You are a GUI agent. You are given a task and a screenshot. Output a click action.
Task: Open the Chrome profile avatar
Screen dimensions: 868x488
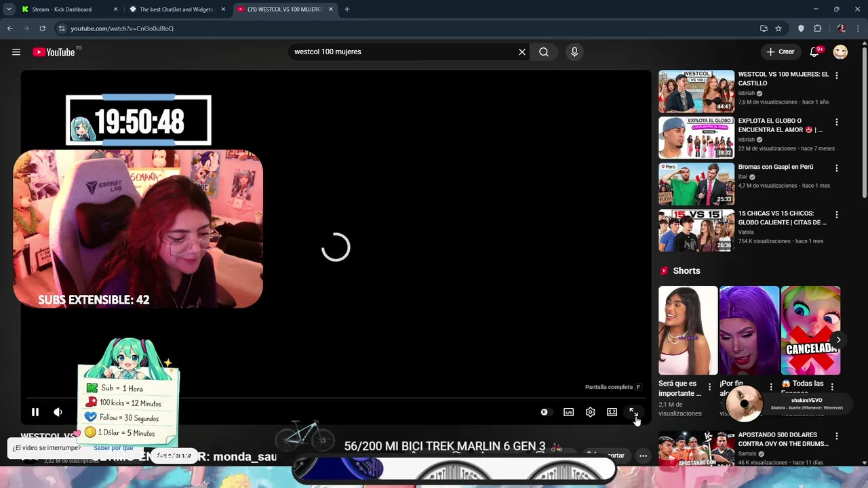841,28
